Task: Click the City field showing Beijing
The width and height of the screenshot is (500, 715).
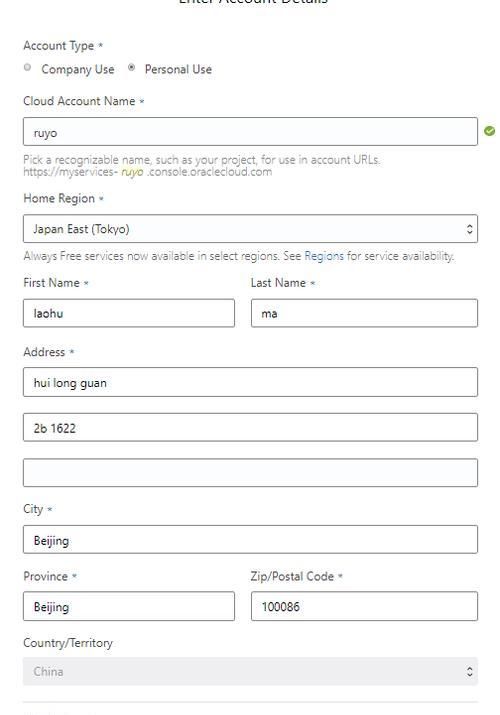Action: coord(250,539)
